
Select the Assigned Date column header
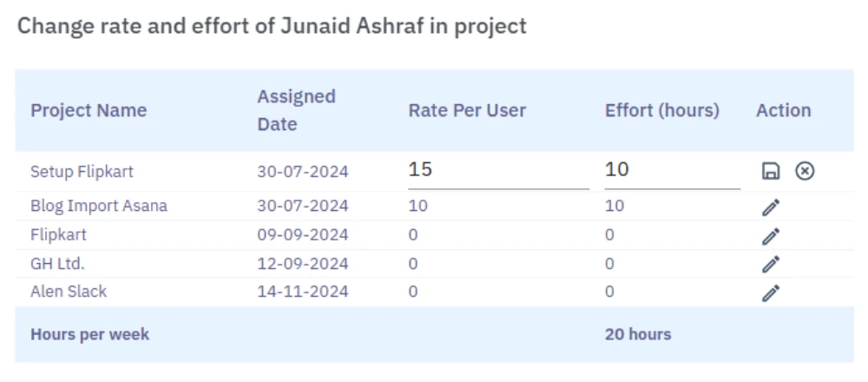(x=296, y=110)
